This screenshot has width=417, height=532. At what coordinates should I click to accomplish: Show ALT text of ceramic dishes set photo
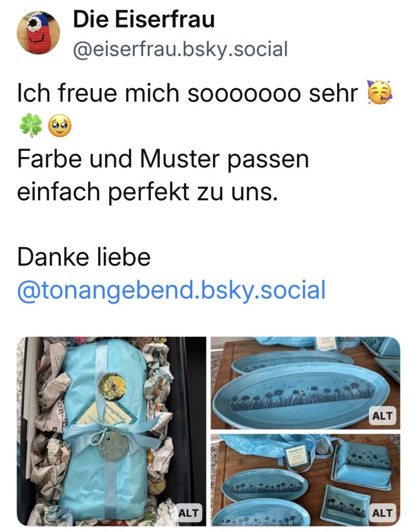tap(382, 513)
